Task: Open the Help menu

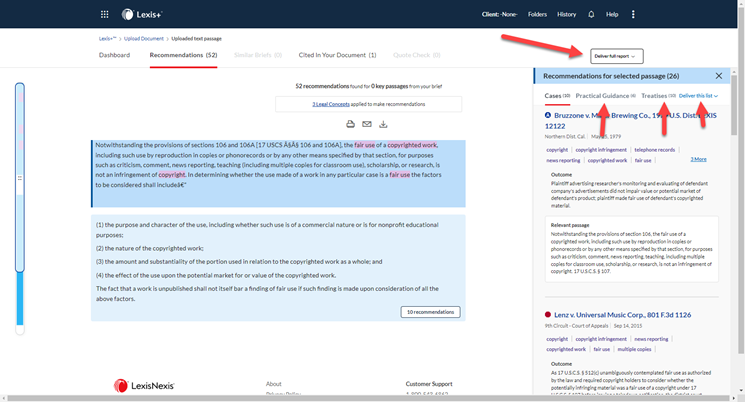Action: pyautogui.click(x=612, y=14)
